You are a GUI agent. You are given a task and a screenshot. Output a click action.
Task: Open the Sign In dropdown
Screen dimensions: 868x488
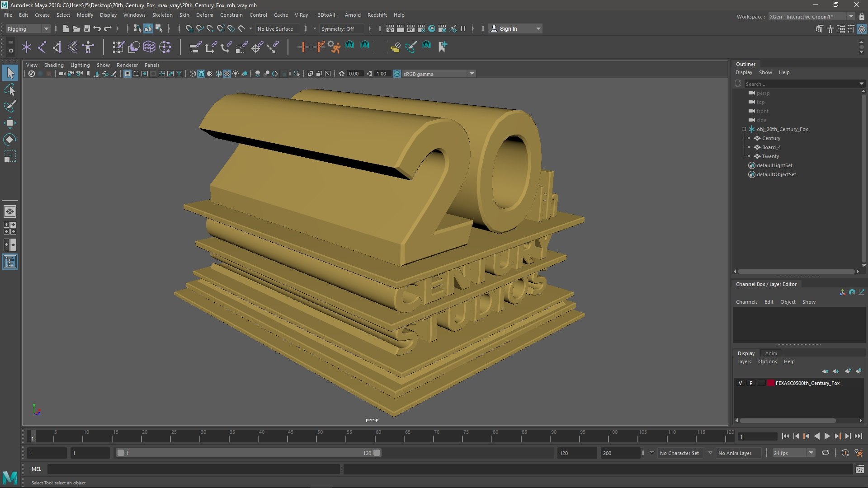tap(515, 28)
